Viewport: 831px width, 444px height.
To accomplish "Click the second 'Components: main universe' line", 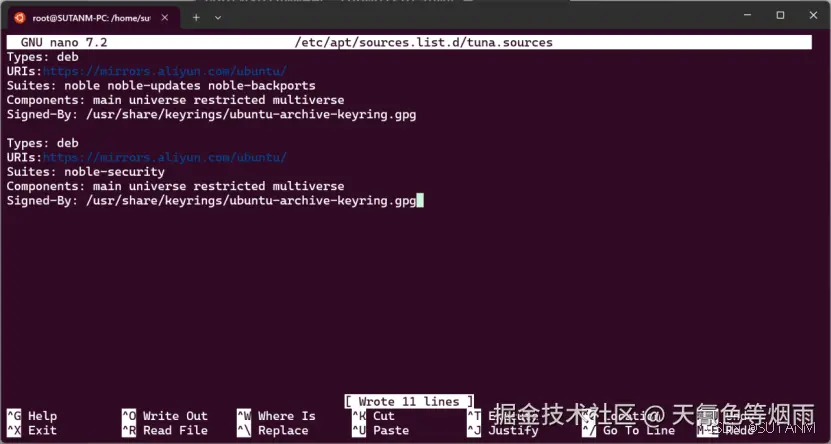I will tap(175, 187).
